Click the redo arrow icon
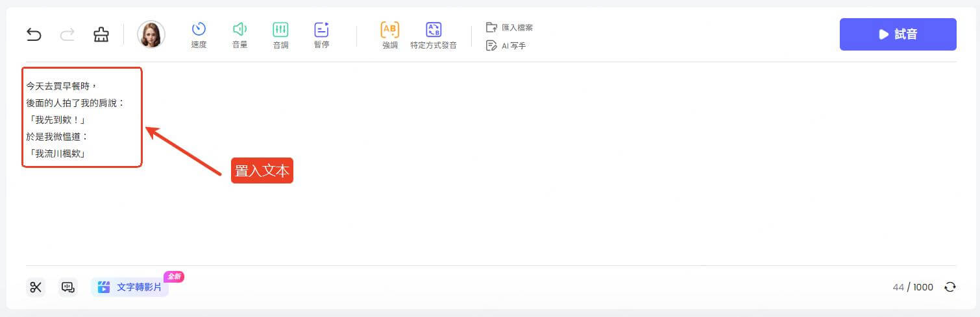 [x=67, y=34]
